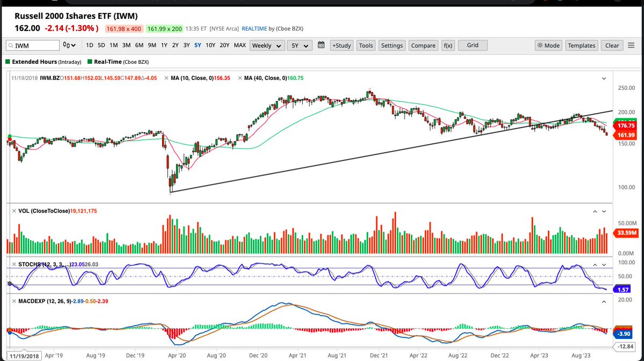Select the 2Y time range
Screen dimensions: 644x361
coord(175,46)
